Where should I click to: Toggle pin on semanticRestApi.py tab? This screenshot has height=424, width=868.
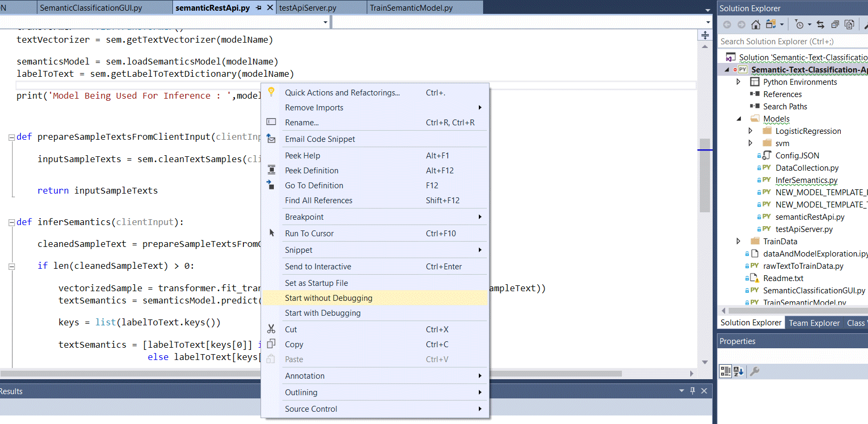click(259, 7)
